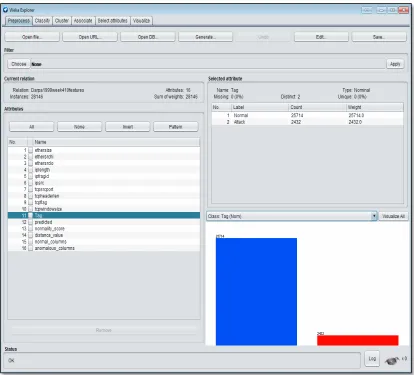Screen dimensions: 414x375
Task: Click the Open DB... button
Action: 148,37
